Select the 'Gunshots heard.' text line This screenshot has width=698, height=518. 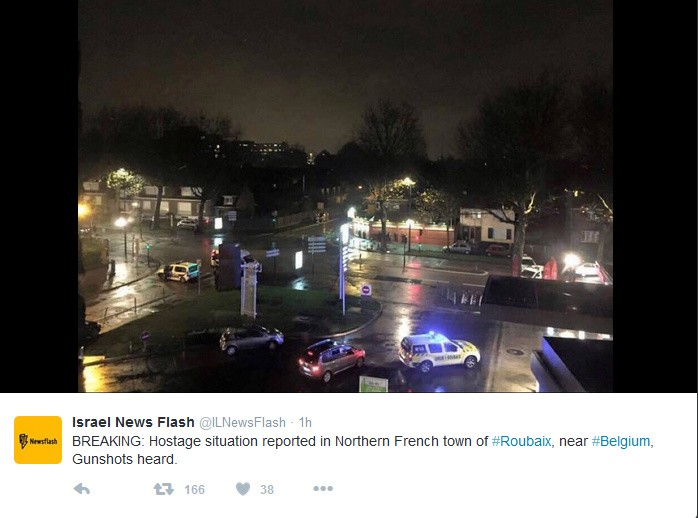click(125, 459)
